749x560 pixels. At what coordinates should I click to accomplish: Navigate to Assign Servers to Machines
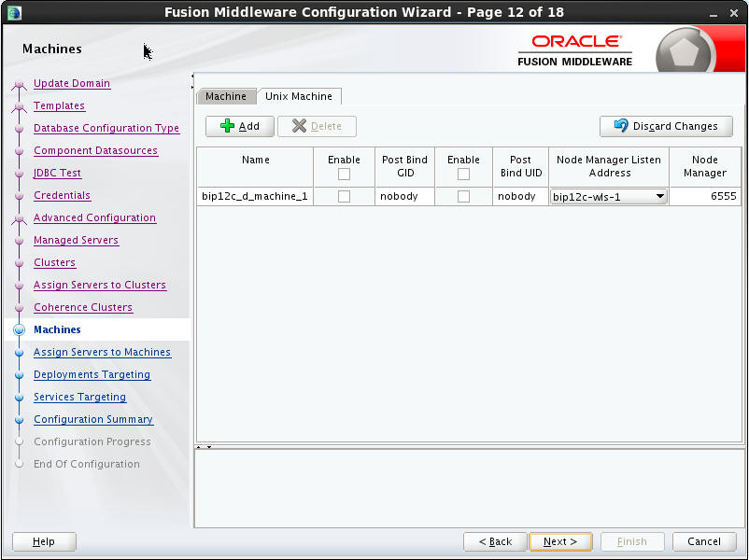(x=102, y=352)
